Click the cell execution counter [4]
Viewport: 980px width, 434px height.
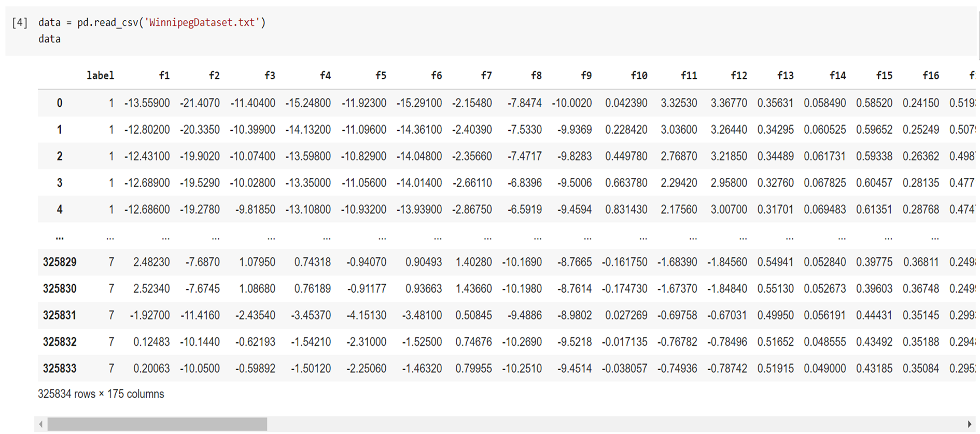(20, 22)
